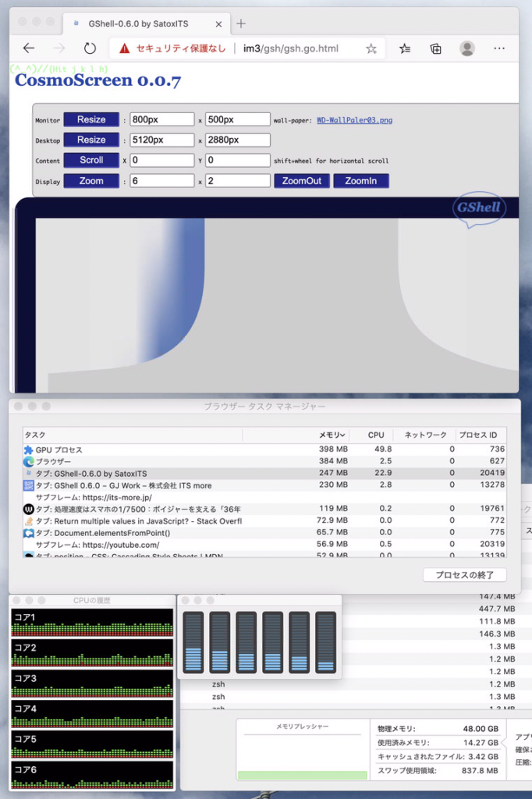Click the GShell speech bubble logo
This screenshot has height=799, width=532.
[x=479, y=209]
